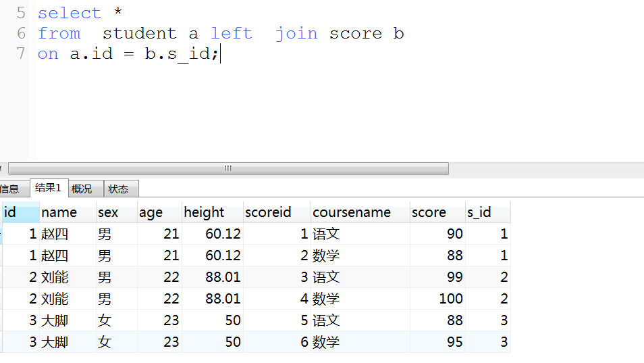The width and height of the screenshot is (644, 363).
Task: Open the 概况 tab
Action: (85, 189)
